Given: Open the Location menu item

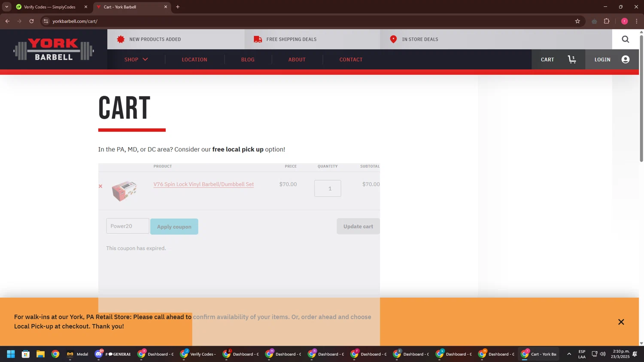Looking at the screenshot, I should point(194,60).
